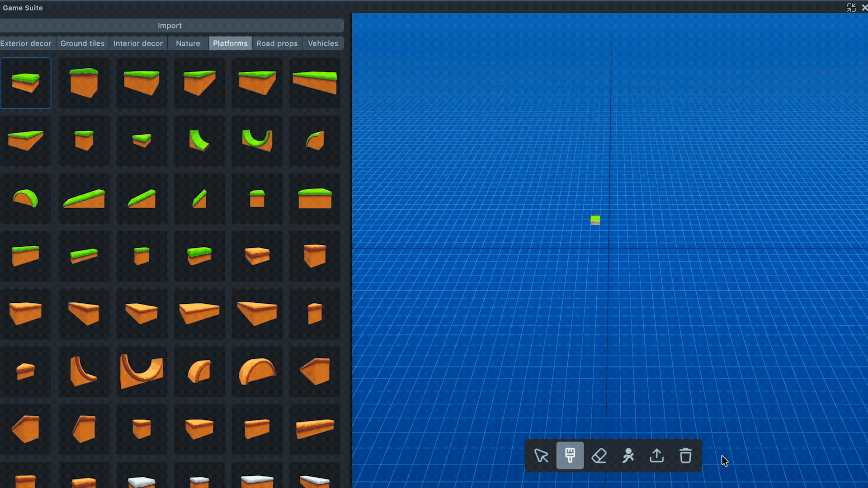Click the collapse window icon
The width and height of the screenshot is (868, 488).
tap(851, 8)
